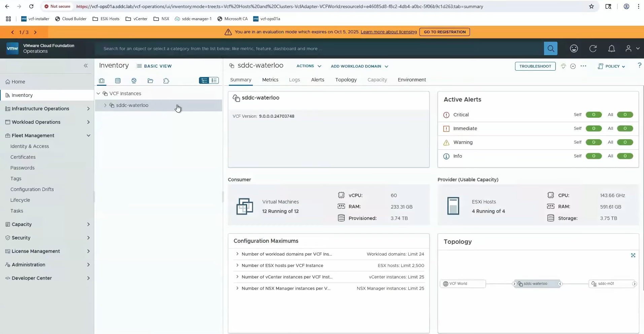Collapse the left navigation sidebar
The width and height of the screenshot is (644, 334).
point(86,66)
